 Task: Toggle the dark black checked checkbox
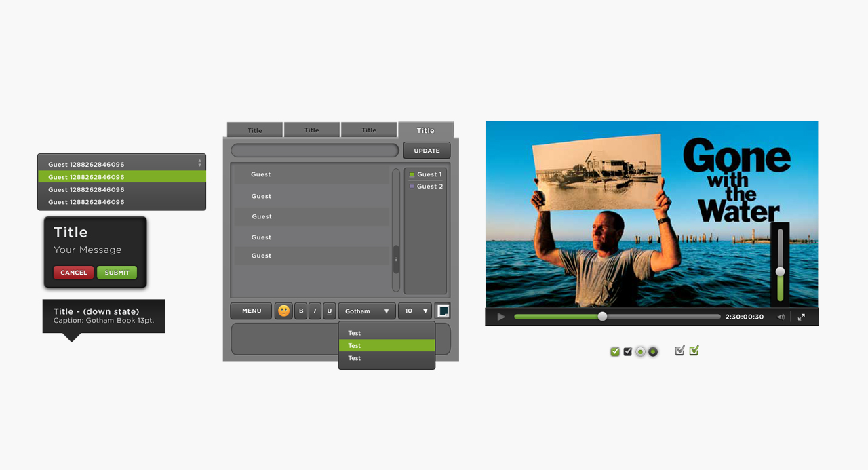[628, 351]
